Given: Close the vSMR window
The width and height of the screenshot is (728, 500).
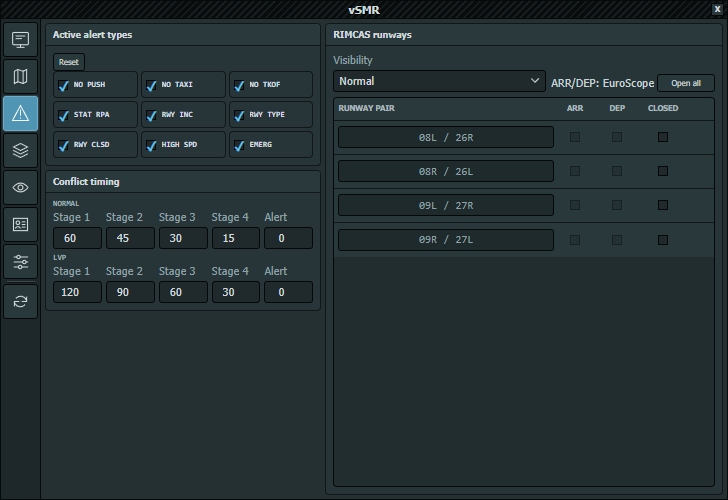Looking at the screenshot, I should pos(717,9).
